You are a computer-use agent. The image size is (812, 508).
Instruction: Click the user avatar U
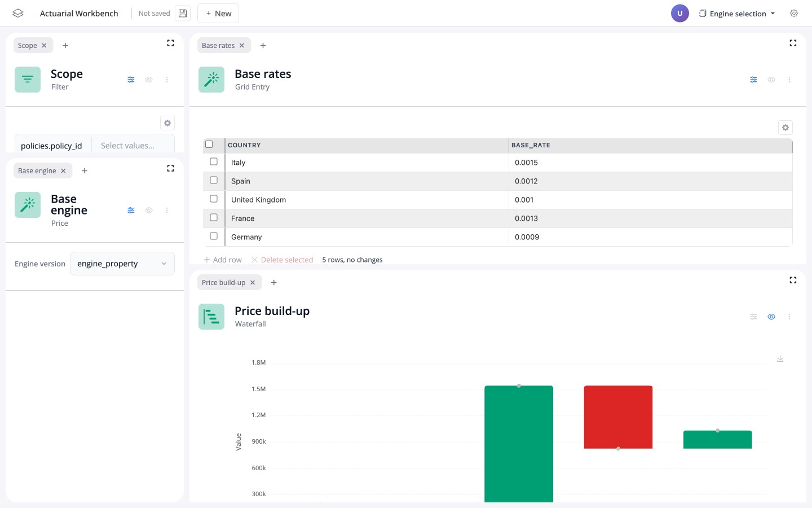coord(680,14)
